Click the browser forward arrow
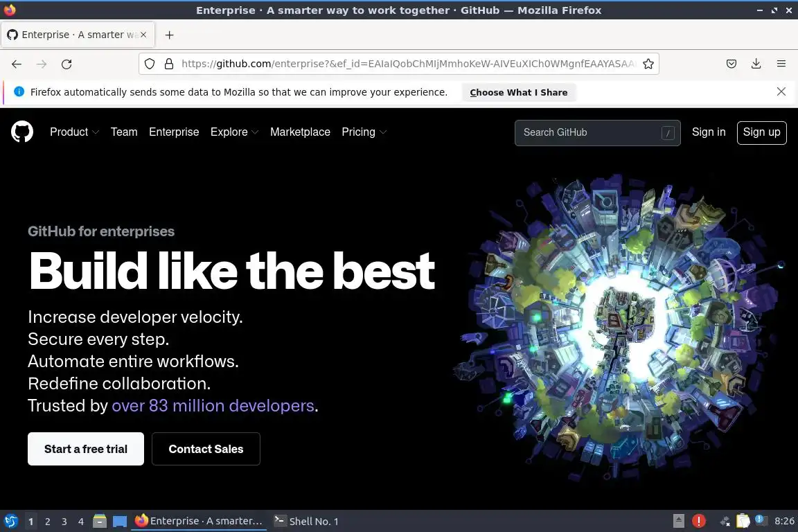The height and width of the screenshot is (532, 798). tap(42, 64)
